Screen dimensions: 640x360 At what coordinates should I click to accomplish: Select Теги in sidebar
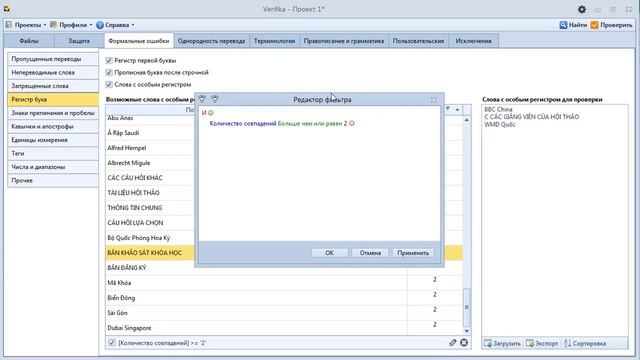[53, 153]
